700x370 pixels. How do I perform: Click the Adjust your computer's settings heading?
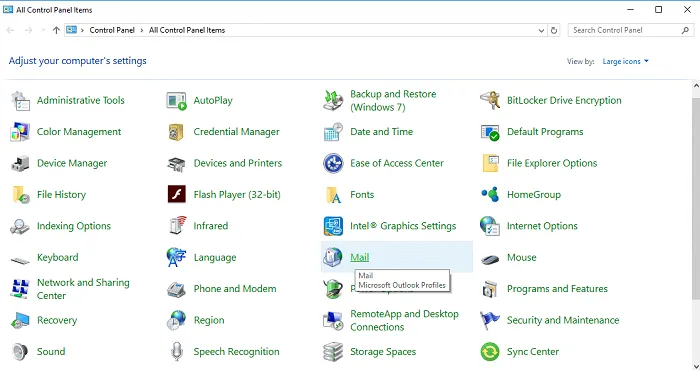(78, 61)
